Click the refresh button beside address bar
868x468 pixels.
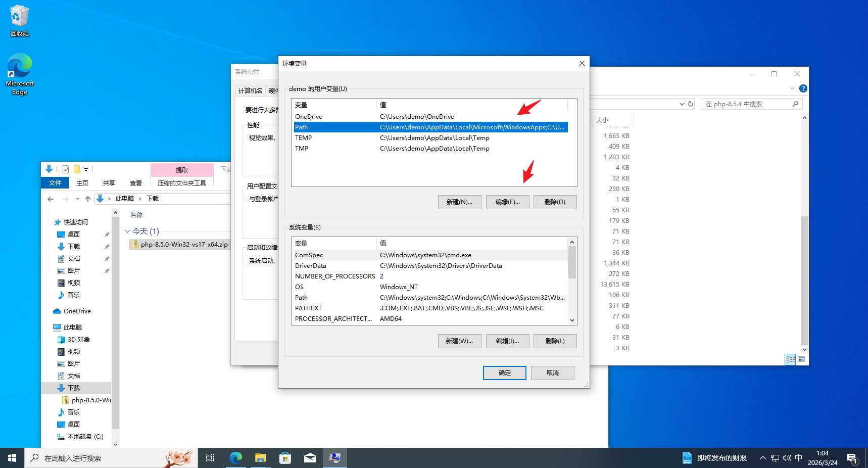click(x=691, y=104)
